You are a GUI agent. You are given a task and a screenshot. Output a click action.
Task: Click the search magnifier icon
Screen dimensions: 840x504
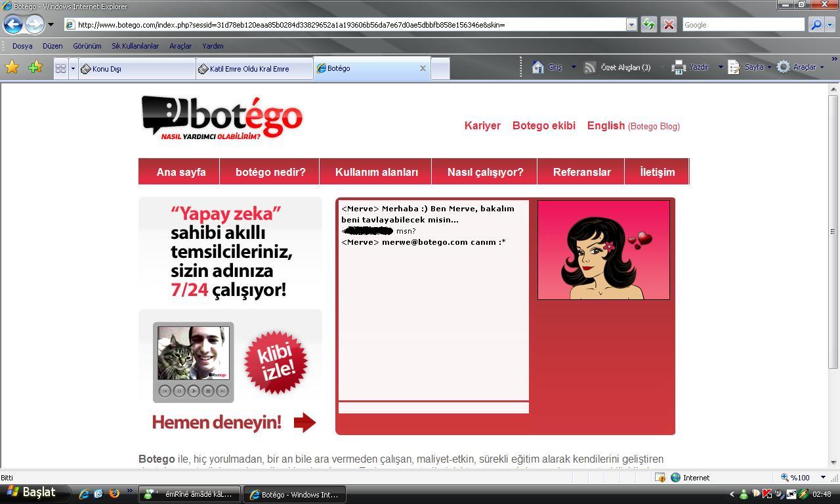pyautogui.click(x=815, y=24)
